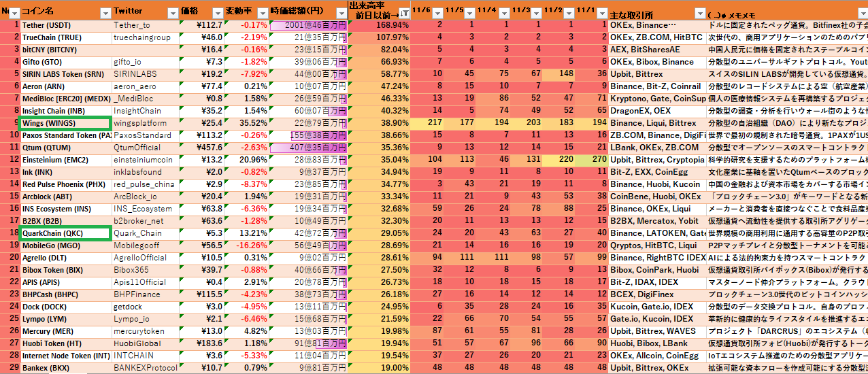Open the No column filter dropdown
The image size is (868, 374).
(x=14, y=13)
